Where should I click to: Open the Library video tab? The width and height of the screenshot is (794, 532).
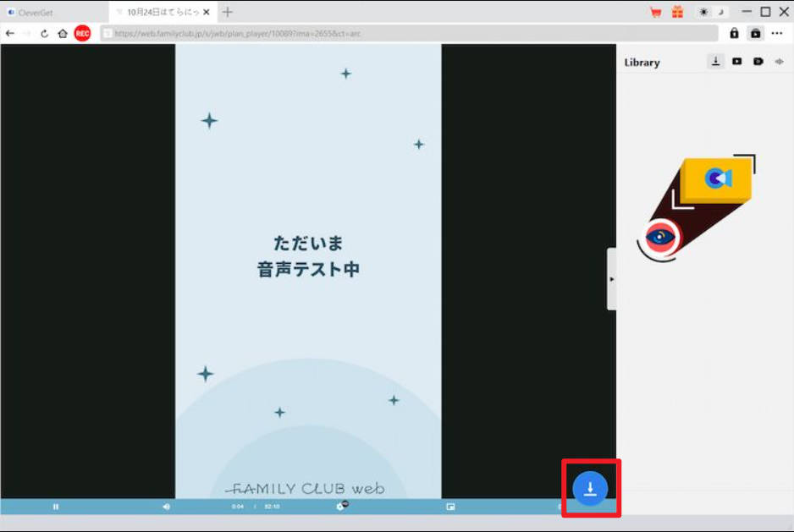[x=737, y=62]
